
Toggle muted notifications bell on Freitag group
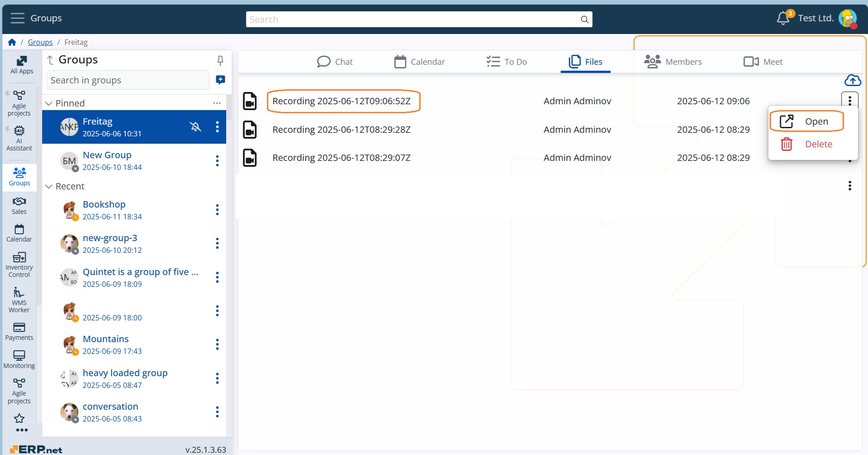point(195,127)
